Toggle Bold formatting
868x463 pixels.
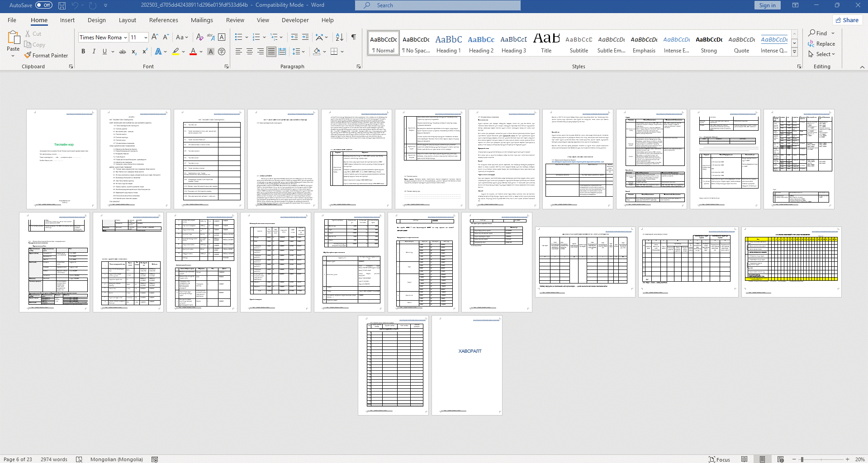[83, 52]
